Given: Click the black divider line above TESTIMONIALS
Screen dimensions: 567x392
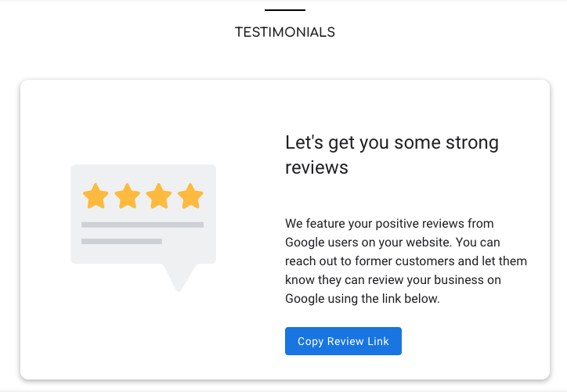Looking at the screenshot, I should point(285,10).
